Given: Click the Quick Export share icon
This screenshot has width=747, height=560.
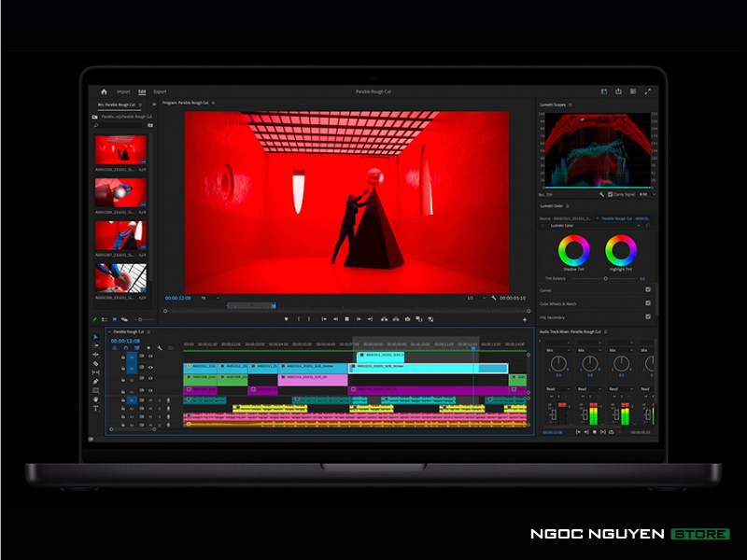Looking at the screenshot, I should [619, 91].
